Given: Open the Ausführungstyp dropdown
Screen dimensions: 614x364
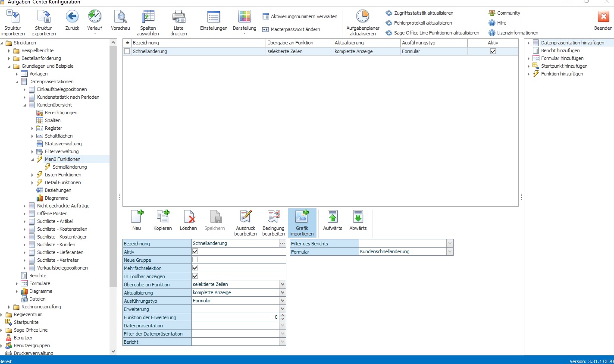Looking at the screenshot, I should (x=282, y=301).
